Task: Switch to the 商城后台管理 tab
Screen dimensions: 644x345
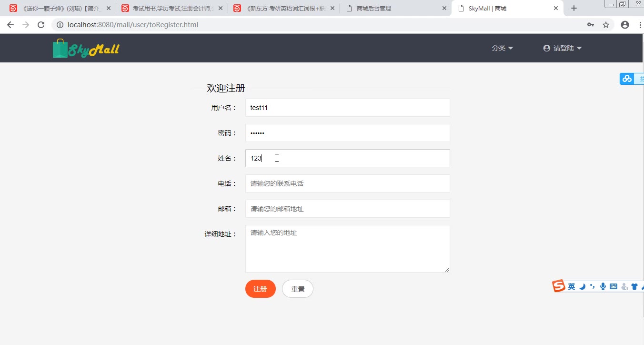Action: tap(396, 9)
